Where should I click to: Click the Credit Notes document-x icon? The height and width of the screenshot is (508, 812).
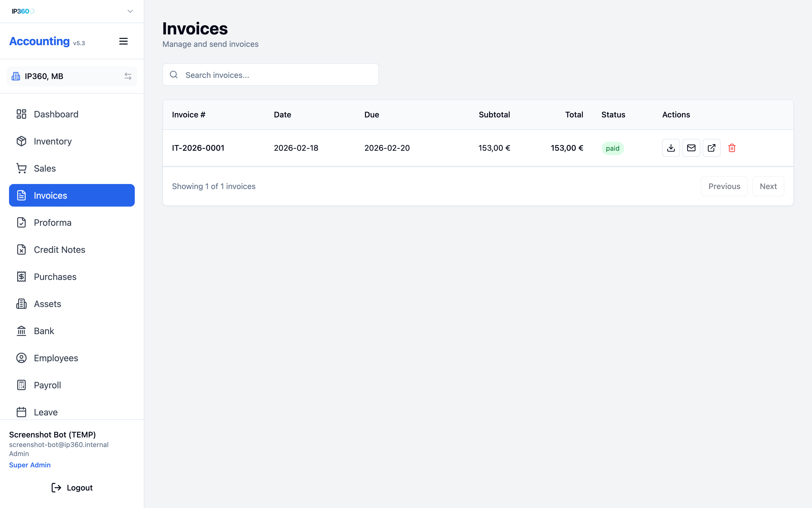click(x=21, y=250)
